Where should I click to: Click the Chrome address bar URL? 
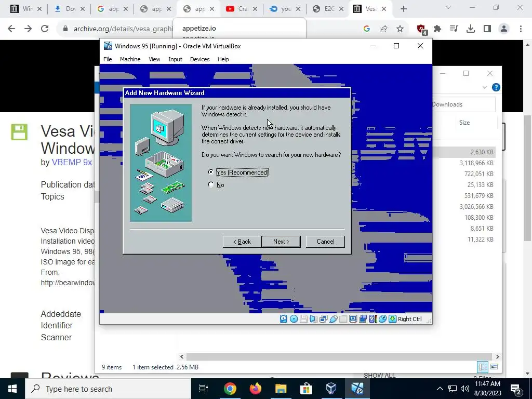[x=123, y=29]
